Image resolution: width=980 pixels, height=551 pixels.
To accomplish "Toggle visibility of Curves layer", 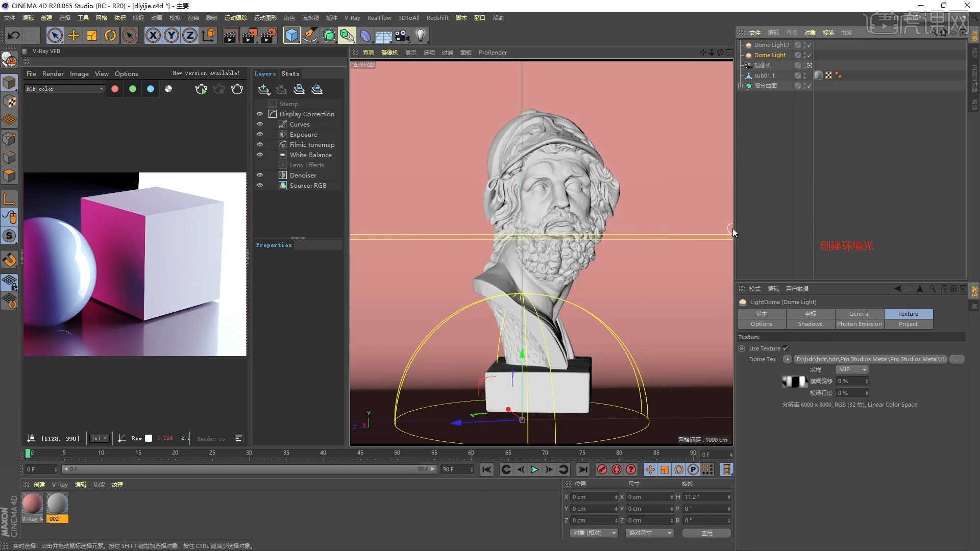I will pos(260,124).
